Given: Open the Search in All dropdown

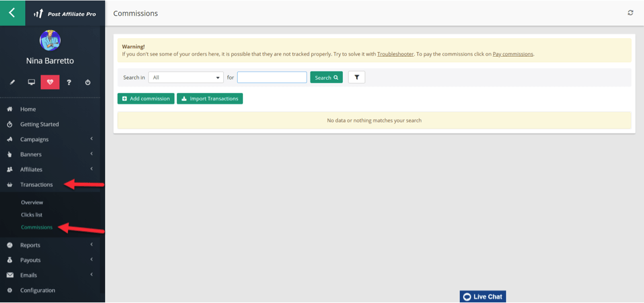Looking at the screenshot, I should tap(186, 77).
